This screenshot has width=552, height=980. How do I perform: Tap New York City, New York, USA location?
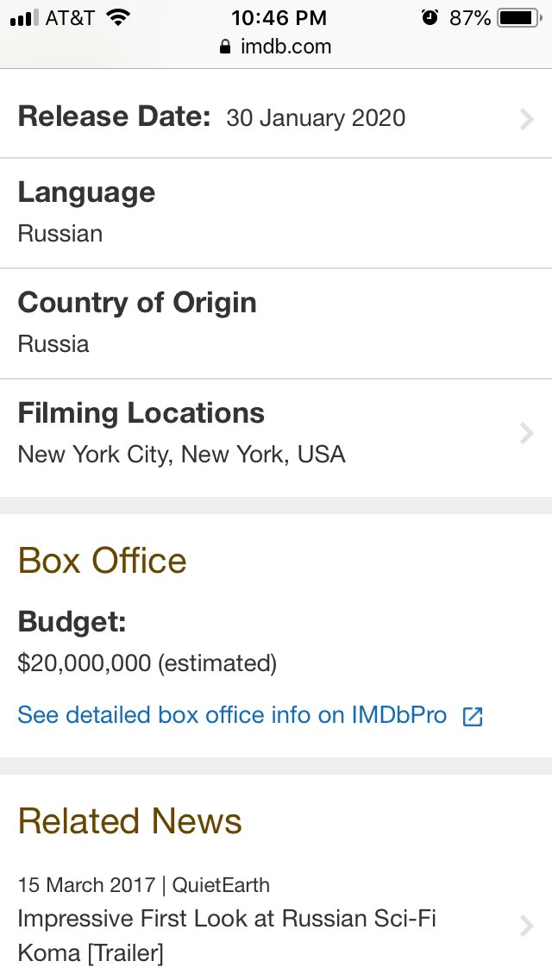(x=181, y=455)
